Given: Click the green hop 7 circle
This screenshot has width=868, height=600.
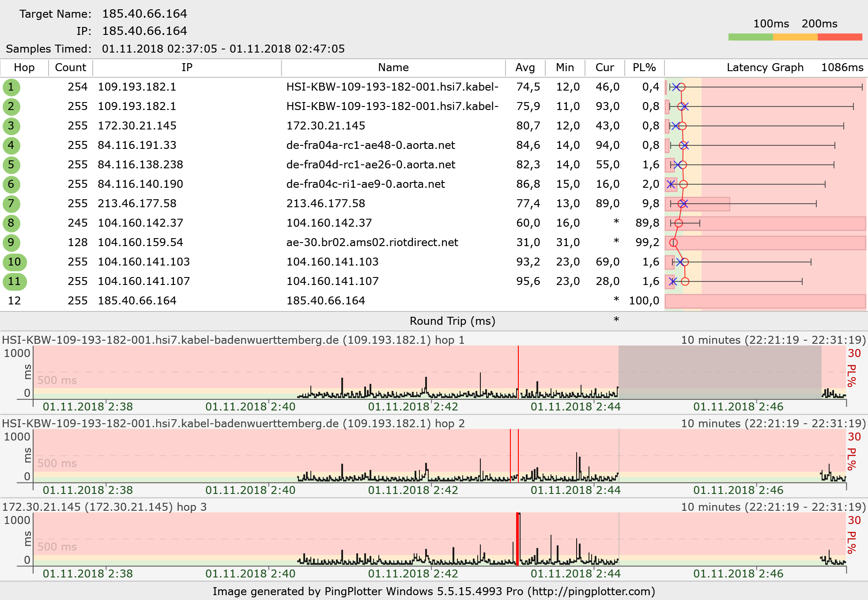Looking at the screenshot, I should click(x=11, y=204).
